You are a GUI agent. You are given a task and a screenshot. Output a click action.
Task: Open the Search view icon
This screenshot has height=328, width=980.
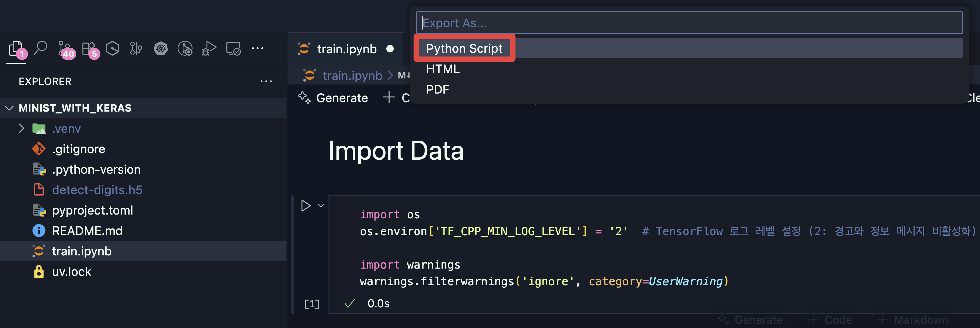pos(40,49)
